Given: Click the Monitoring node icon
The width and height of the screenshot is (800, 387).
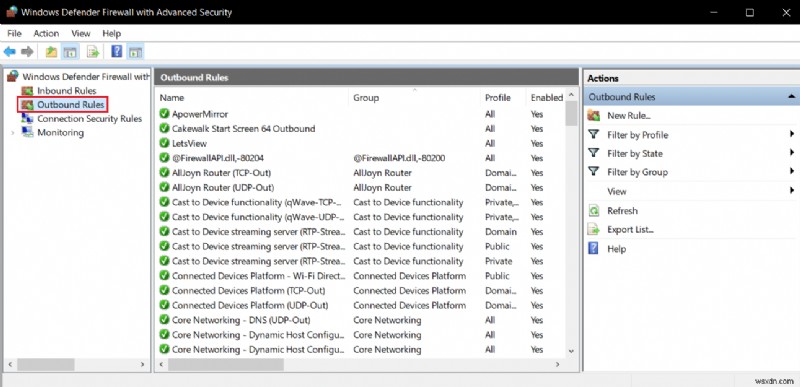Looking at the screenshot, I should tap(27, 132).
